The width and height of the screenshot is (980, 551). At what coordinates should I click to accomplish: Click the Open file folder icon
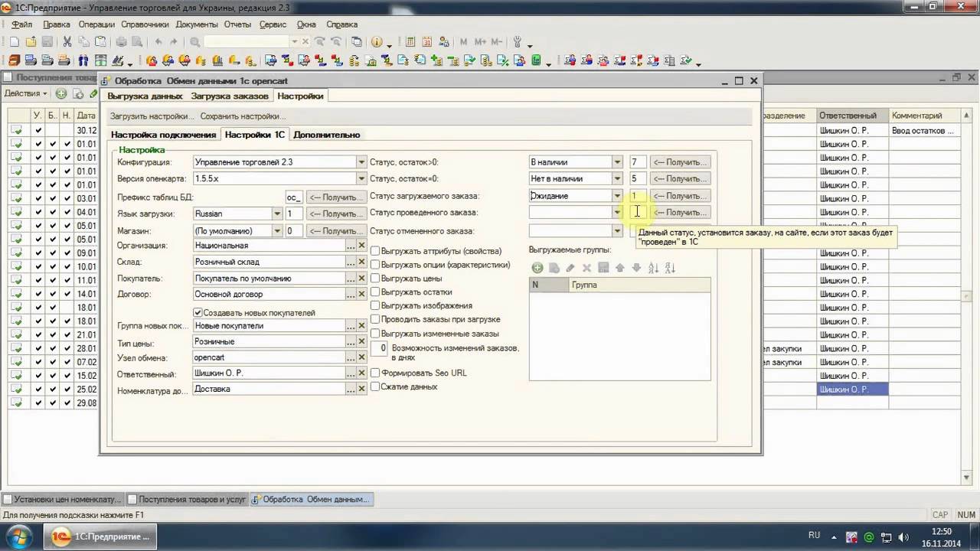pyautogui.click(x=31, y=41)
